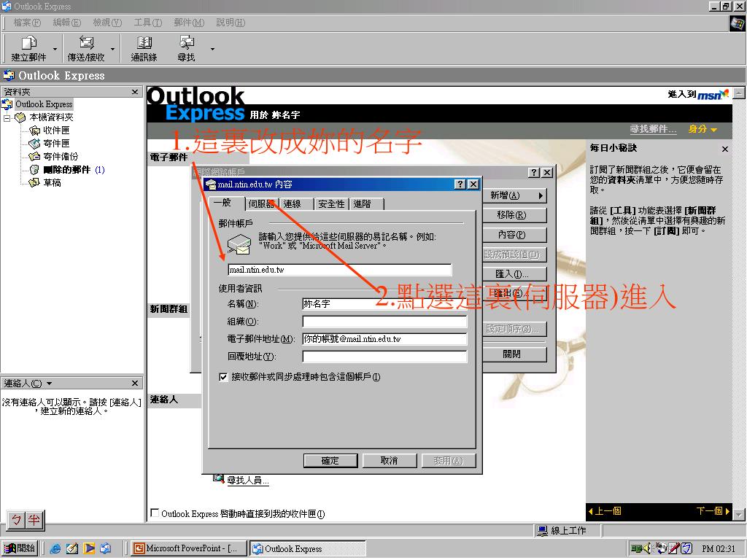The width and height of the screenshot is (747, 560).
Task: Click the 進入到 msn link
Action: pos(698,94)
